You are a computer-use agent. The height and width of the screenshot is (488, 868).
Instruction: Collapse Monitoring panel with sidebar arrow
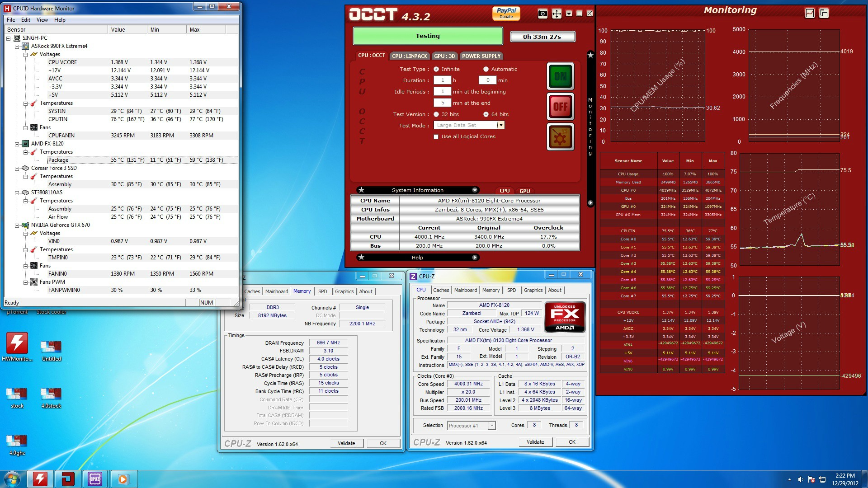[x=590, y=203]
